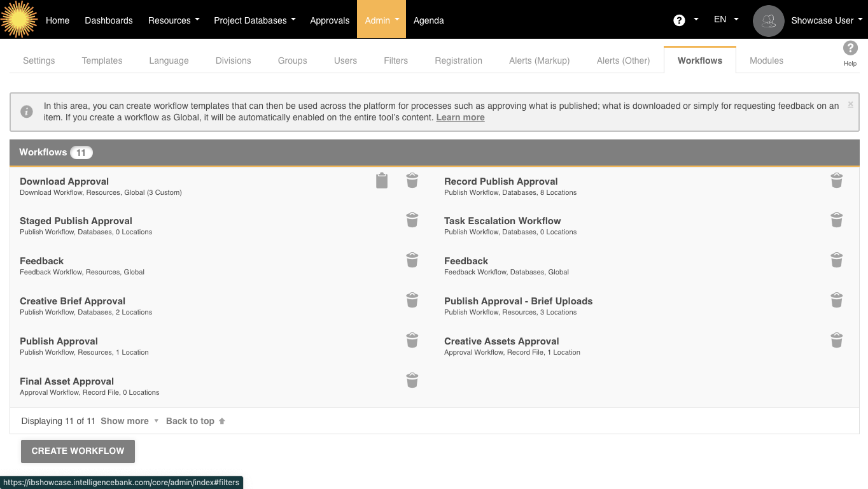This screenshot has width=868, height=489.
Task: Follow the Learn more link
Action: 460,117
